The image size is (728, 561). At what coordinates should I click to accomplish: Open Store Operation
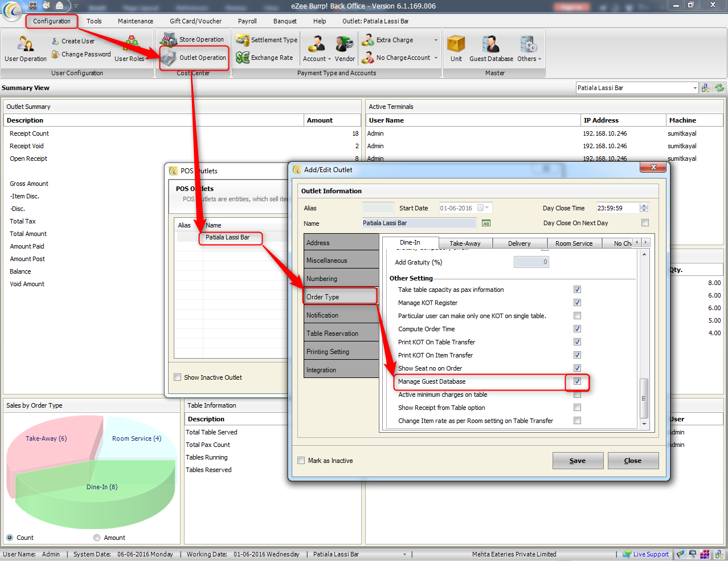(x=192, y=39)
